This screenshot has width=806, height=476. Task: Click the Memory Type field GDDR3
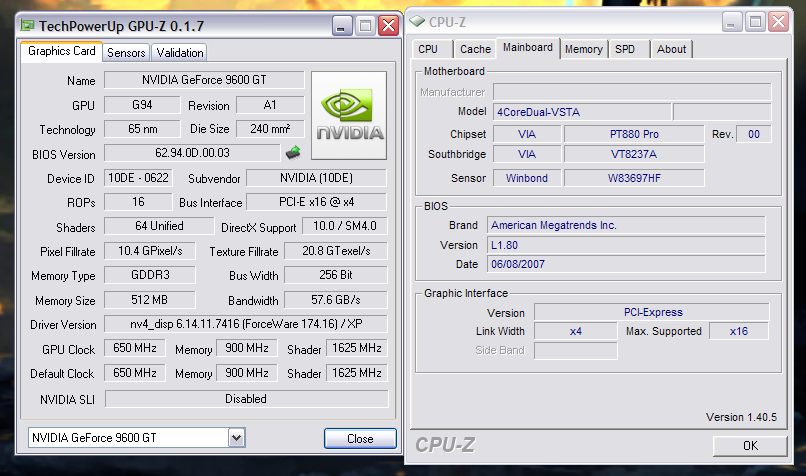[150, 275]
